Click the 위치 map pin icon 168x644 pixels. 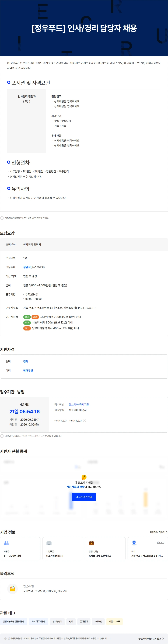coord(134,543)
